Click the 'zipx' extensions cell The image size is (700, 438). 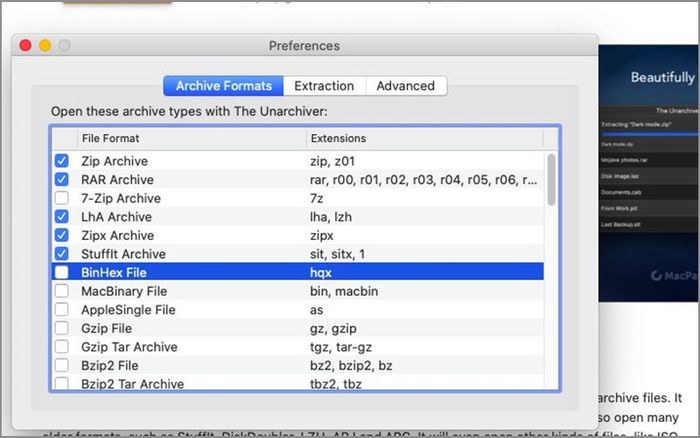click(322, 236)
